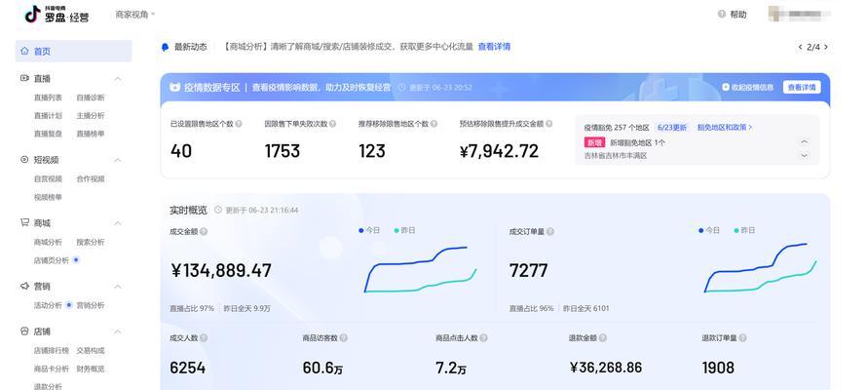The height and width of the screenshot is (390, 868).
Task: Click clock icon beside 实时概览 update time
Action: point(218,210)
